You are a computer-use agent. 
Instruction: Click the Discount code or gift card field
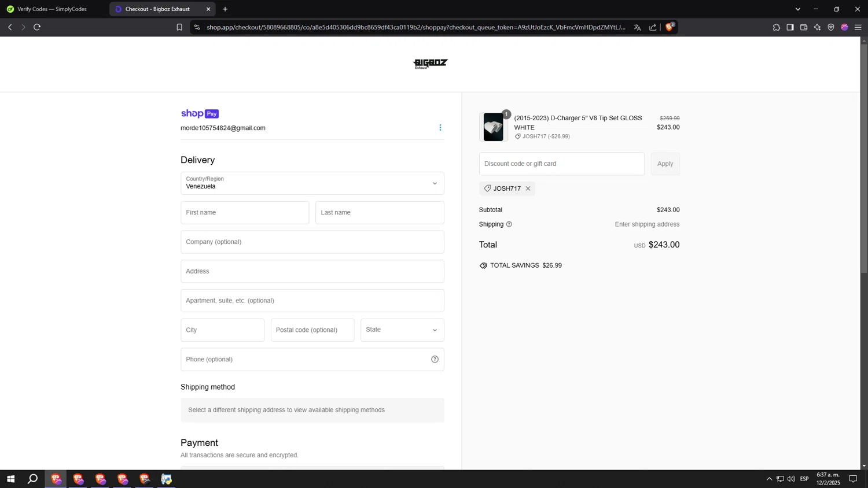(561, 164)
